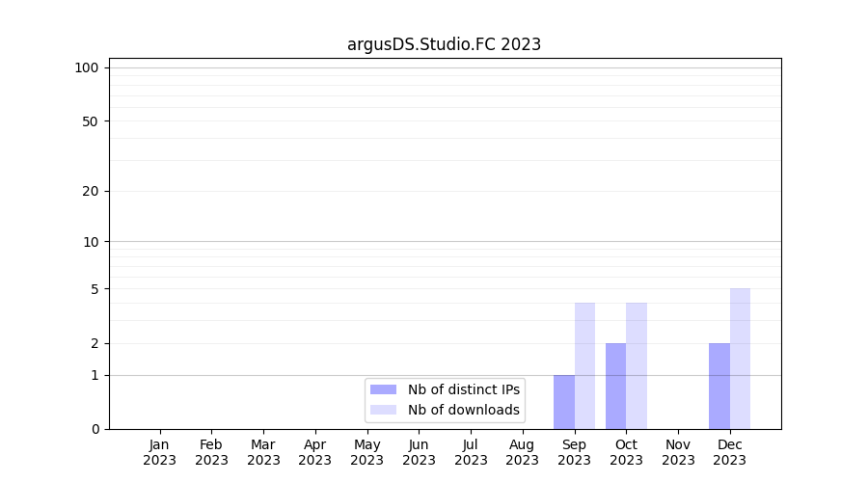Select the Oct 2023 downloads bar
This screenshot has width=868, height=482.
pyautogui.click(x=637, y=366)
